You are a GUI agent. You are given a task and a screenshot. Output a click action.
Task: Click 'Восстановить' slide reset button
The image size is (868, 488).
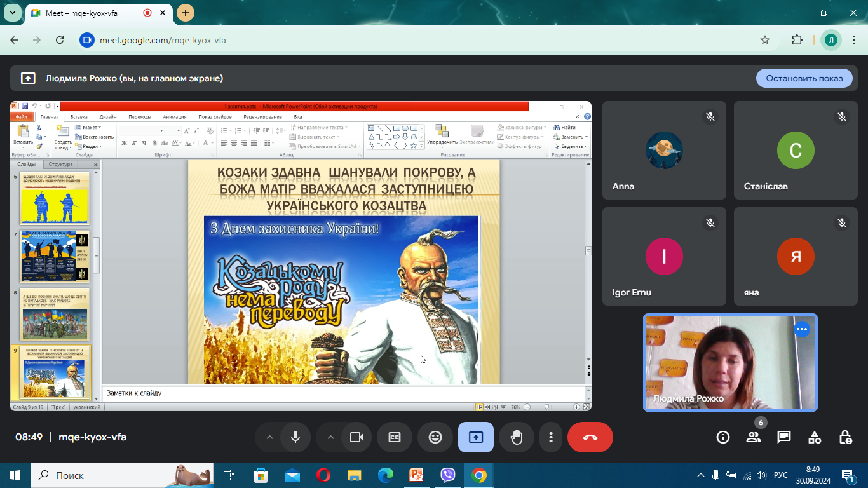(95, 137)
